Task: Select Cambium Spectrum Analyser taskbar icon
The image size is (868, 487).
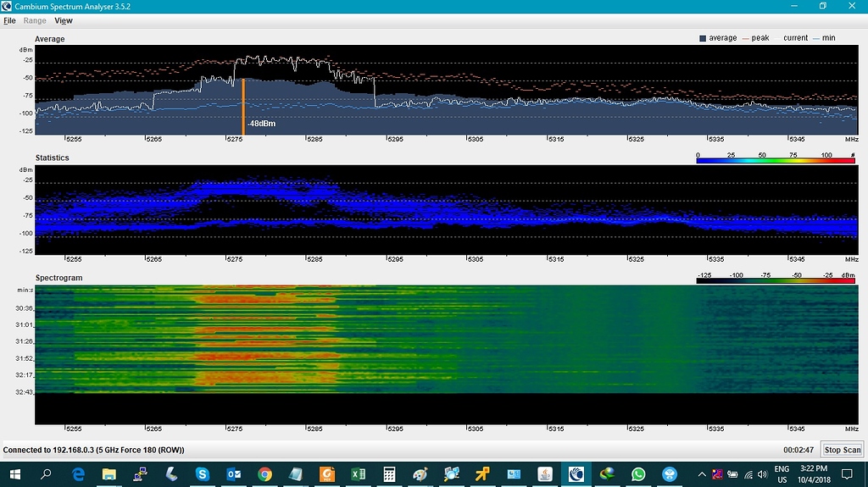Action: click(x=576, y=474)
